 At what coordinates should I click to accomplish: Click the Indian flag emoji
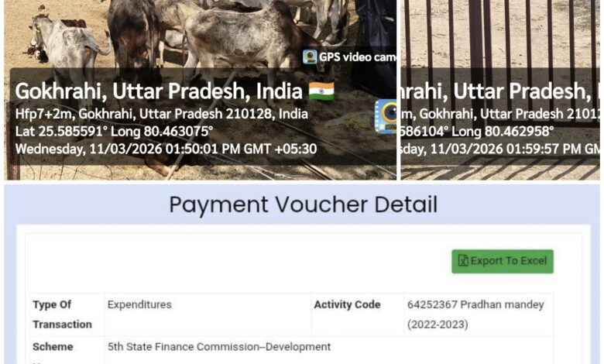pyautogui.click(x=321, y=91)
